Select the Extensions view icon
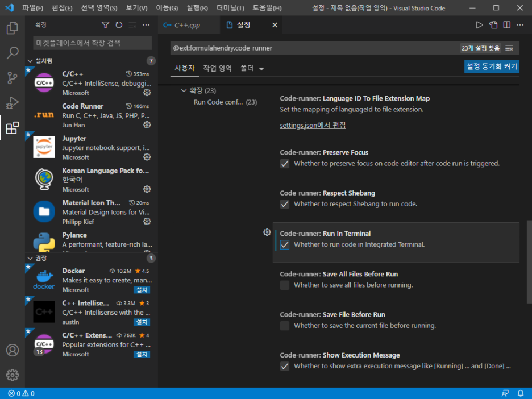This screenshot has width=532, height=399. (12, 128)
